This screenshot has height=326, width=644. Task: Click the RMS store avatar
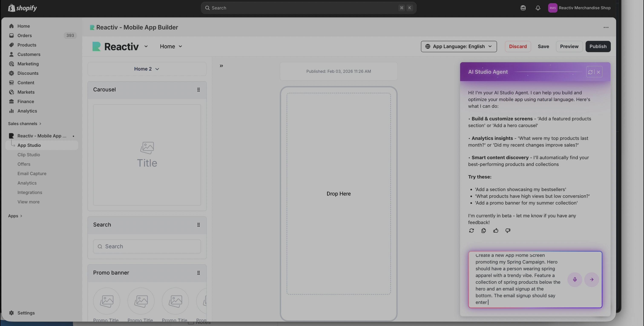[x=552, y=8]
